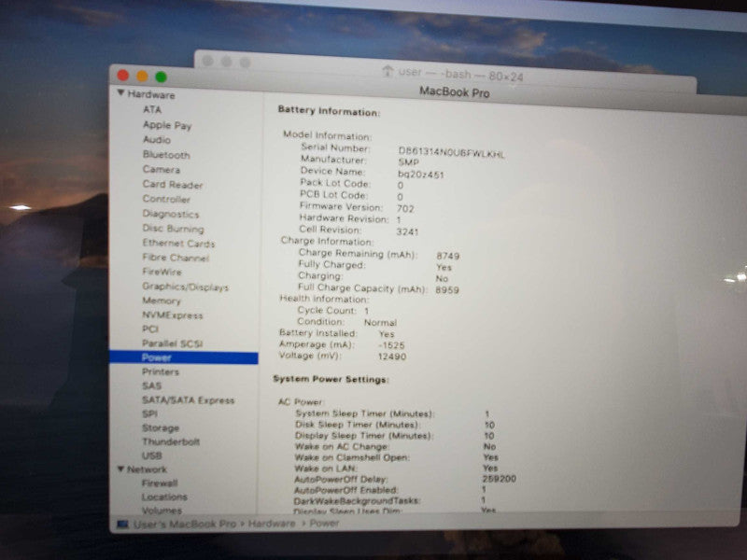Select Volumes under Network
Viewport: 747px width, 560px height.
pyautogui.click(x=162, y=510)
